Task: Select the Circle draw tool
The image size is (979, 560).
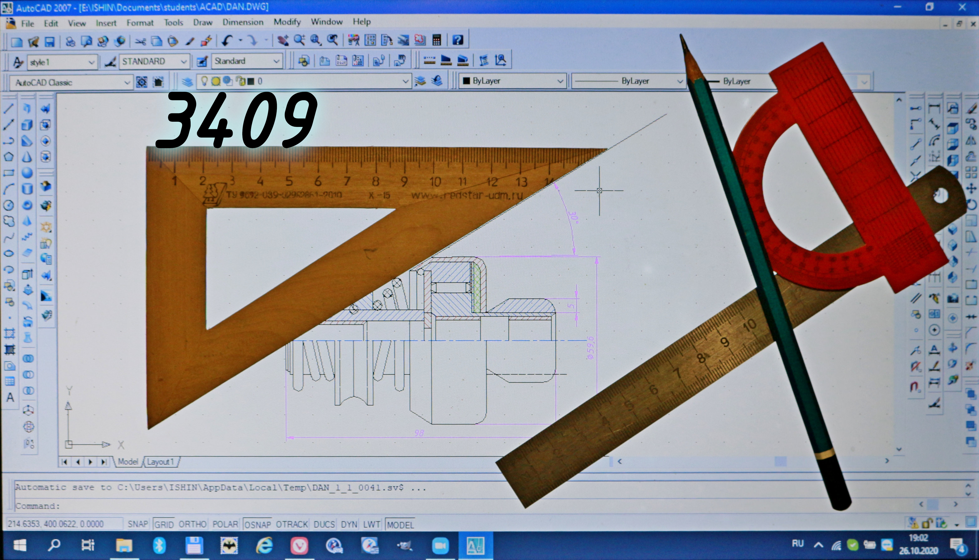Action: [x=9, y=205]
